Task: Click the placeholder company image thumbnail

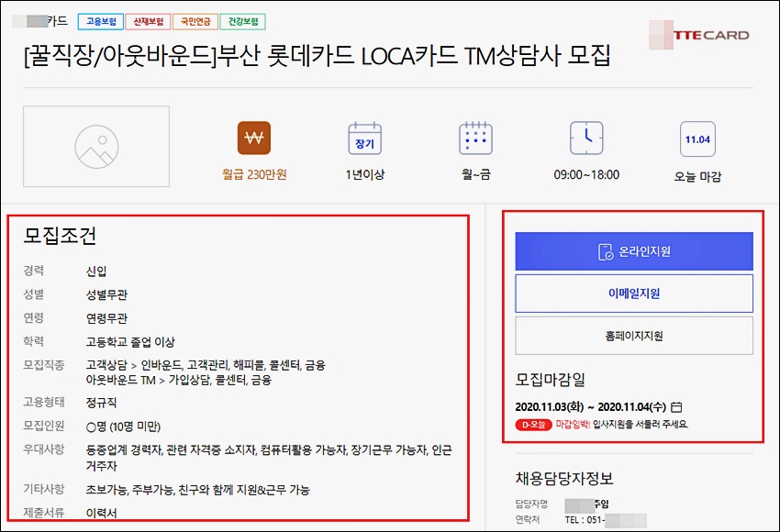Action: click(96, 146)
